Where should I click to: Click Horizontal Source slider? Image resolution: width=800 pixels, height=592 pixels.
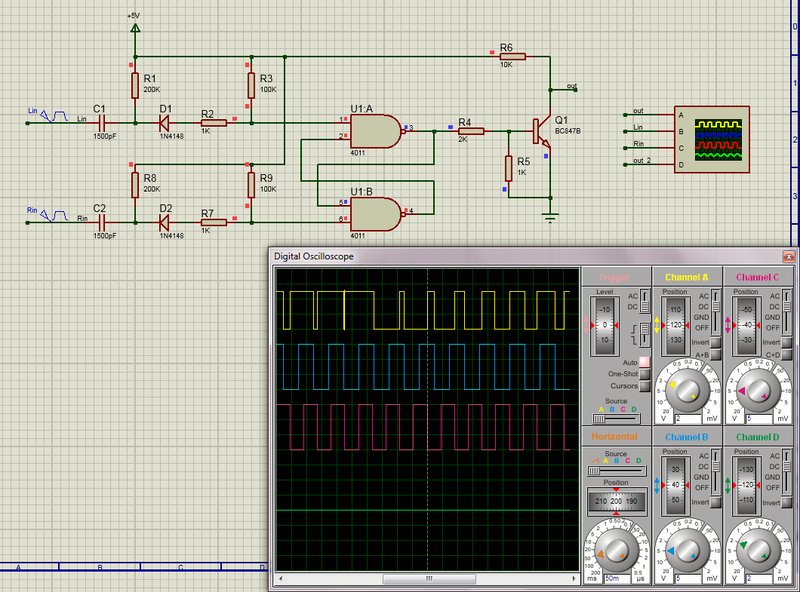click(x=616, y=471)
